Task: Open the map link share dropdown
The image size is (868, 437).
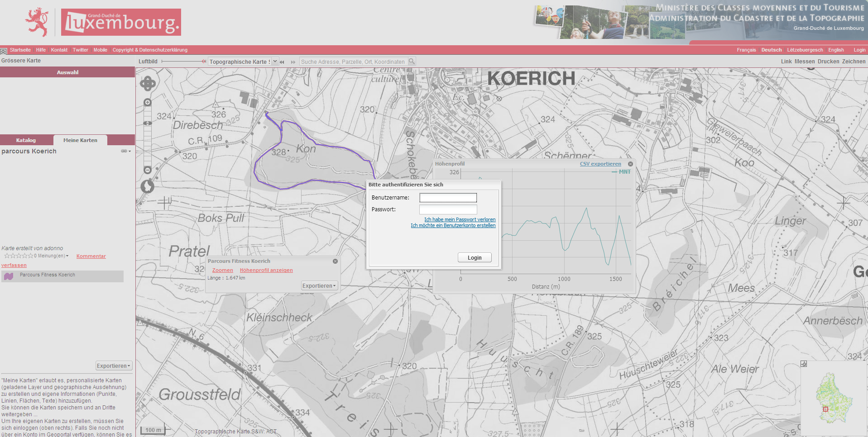Action: tap(126, 151)
